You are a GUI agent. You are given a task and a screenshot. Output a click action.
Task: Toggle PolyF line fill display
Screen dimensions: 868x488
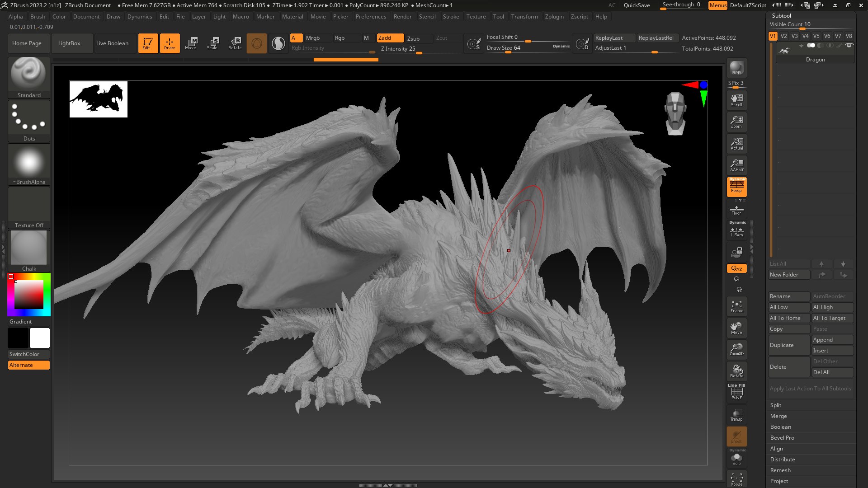(x=736, y=392)
